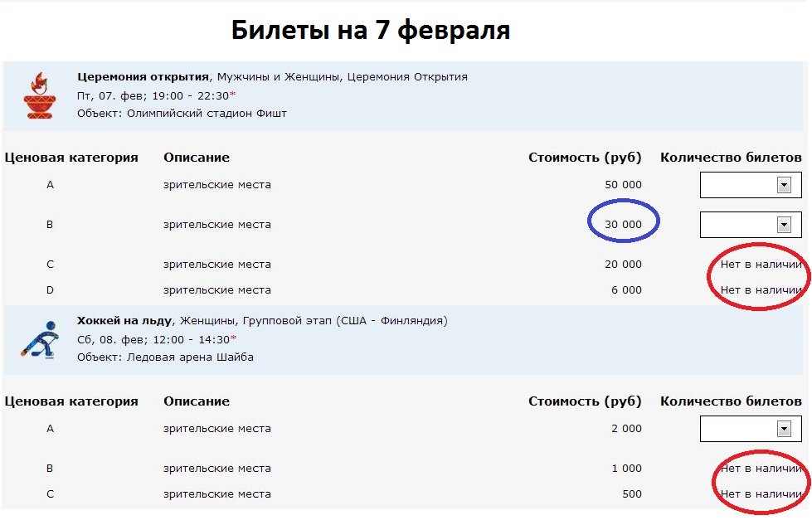Click 'Пт, 07. фев; 19:00 - 22:30' date line
Image resolution: width=812 pixels, height=525 pixels.
point(156,95)
